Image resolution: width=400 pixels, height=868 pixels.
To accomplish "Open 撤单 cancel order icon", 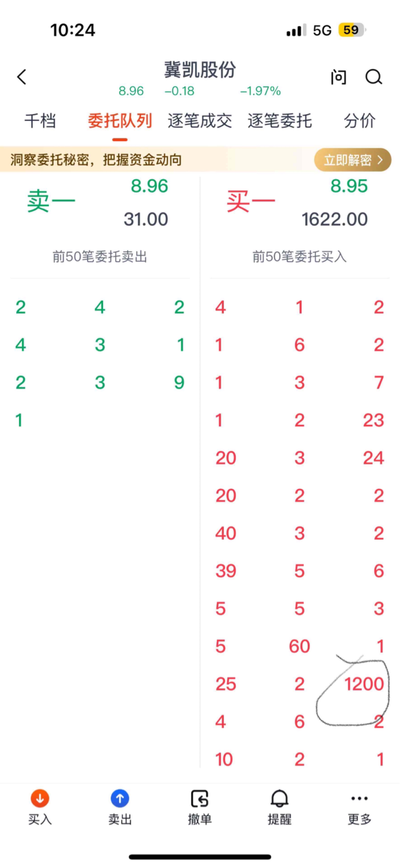I will coord(200,799).
